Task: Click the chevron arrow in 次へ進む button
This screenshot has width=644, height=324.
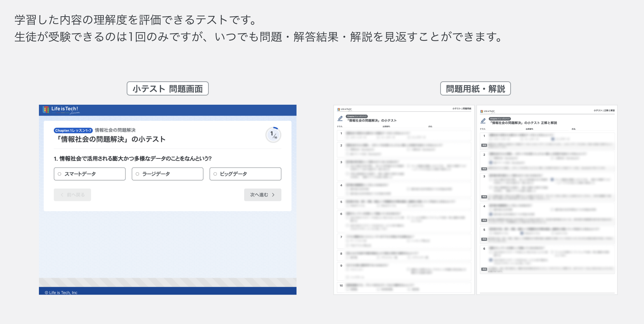Action: click(x=273, y=195)
